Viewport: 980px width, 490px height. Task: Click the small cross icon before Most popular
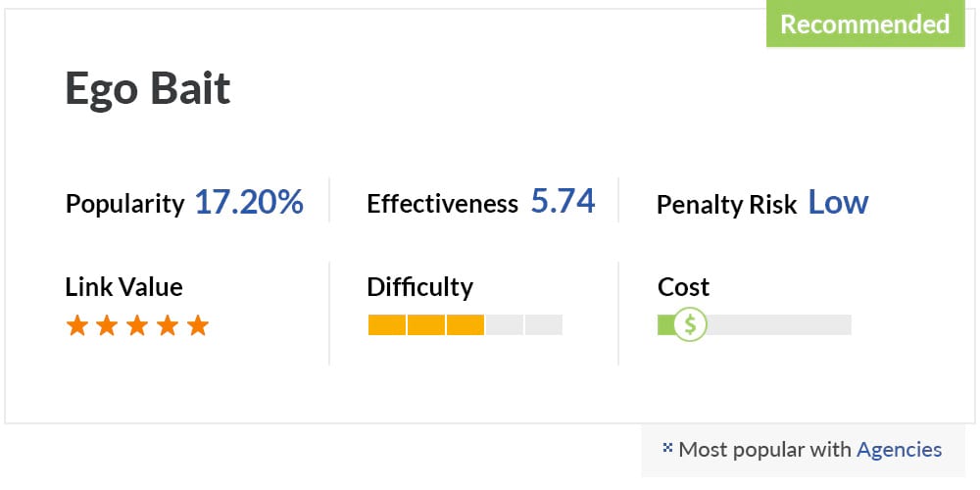(x=667, y=448)
